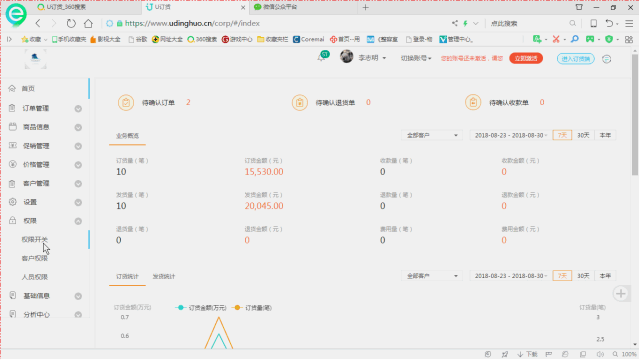Click the red activate now button
Image resolution: width=640 pixels, height=360 pixels.
point(526,58)
